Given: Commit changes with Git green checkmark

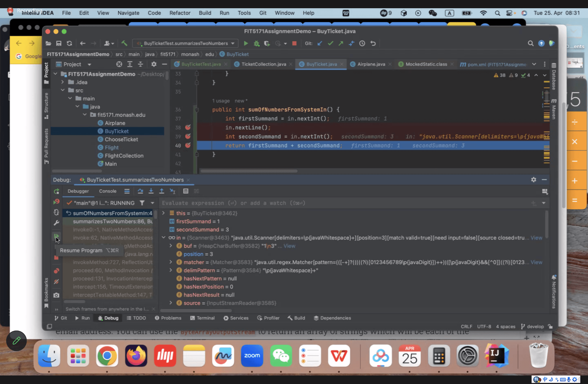Looking at the screenshot, I should pyautogui.click(x=330, y=43).
